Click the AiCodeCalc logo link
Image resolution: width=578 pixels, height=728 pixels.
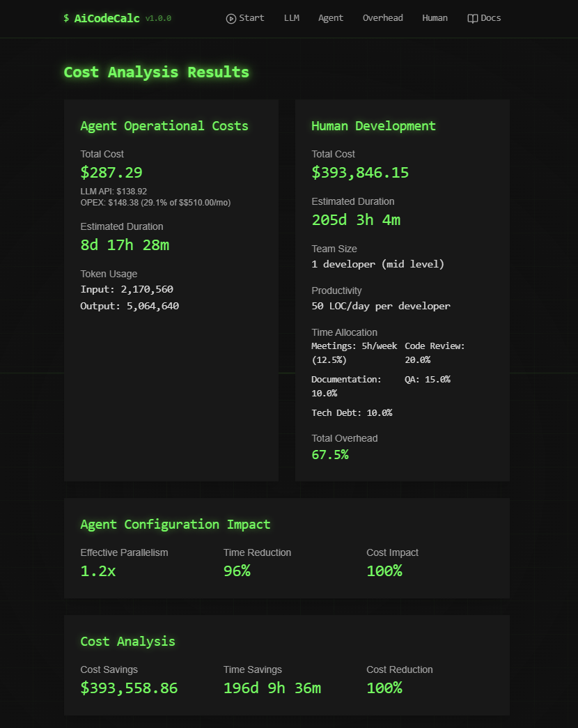(102, 18)
